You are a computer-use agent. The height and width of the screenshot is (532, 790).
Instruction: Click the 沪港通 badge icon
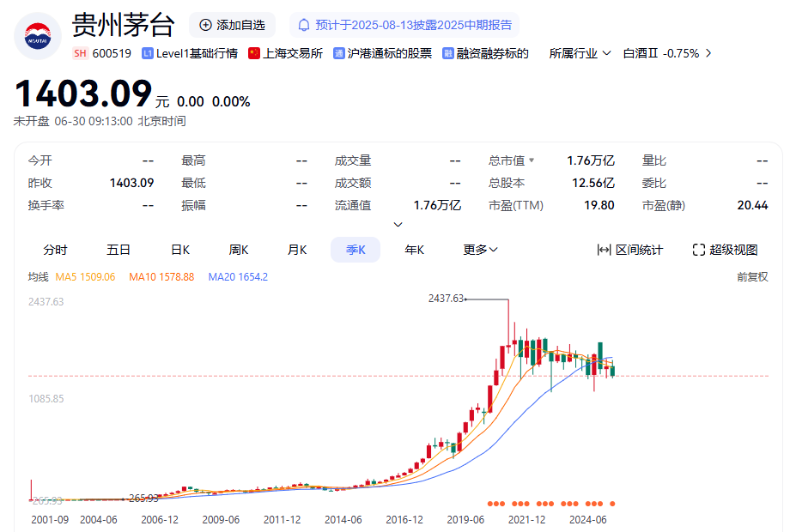click(338, 53)
